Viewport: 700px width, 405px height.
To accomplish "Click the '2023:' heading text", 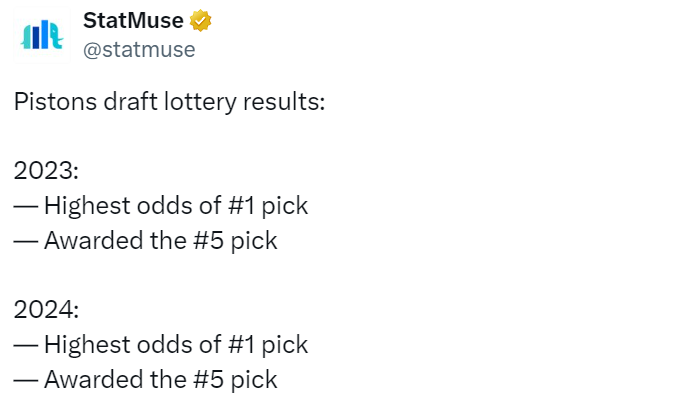I will pos(46,171).
